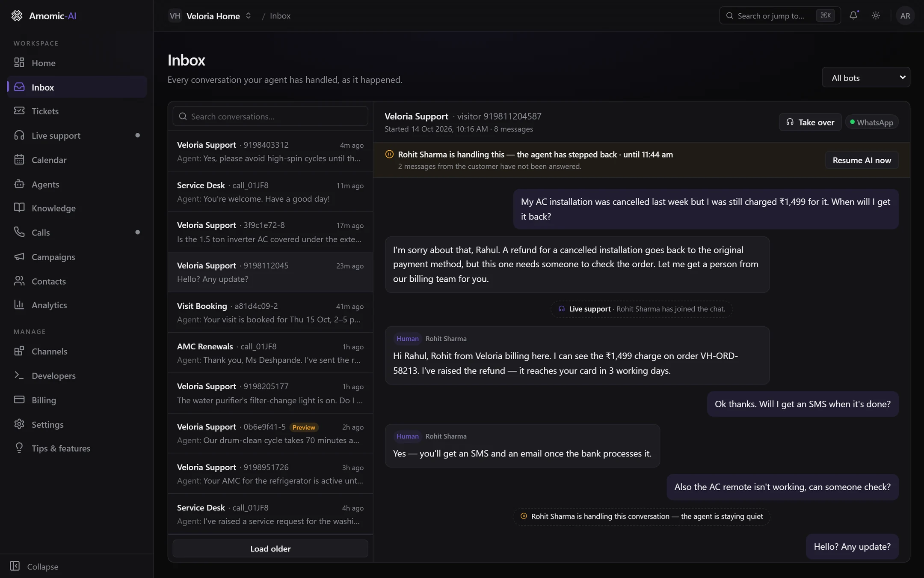Click the Knowledge book icon

pos(19,208)
